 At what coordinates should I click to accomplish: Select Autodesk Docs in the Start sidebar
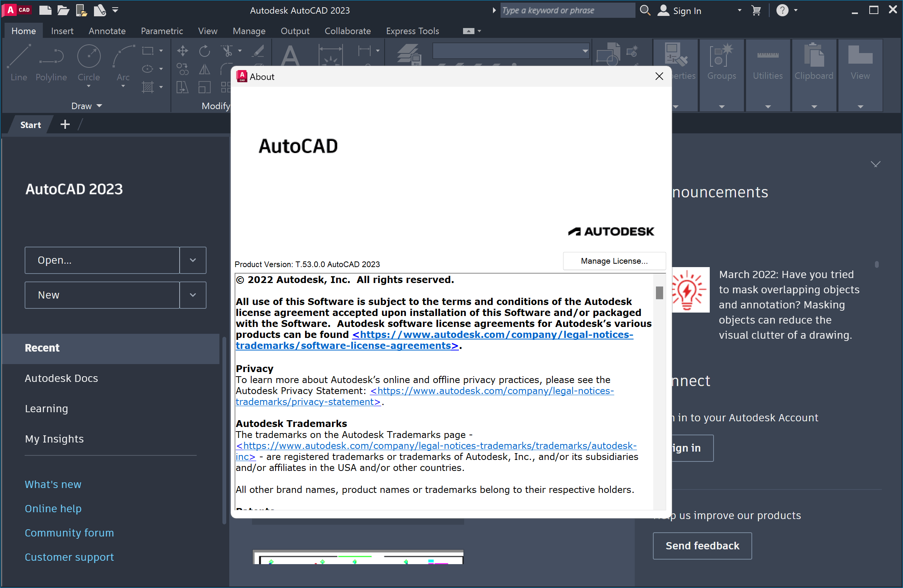click(x=61, y=378)
